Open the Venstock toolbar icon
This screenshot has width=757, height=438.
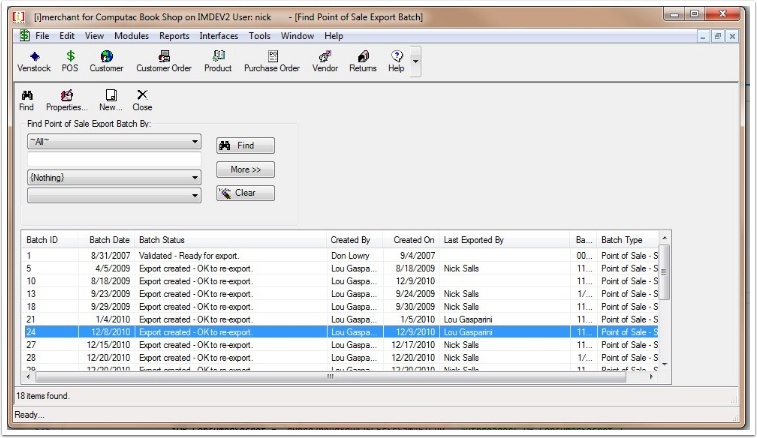34,61
